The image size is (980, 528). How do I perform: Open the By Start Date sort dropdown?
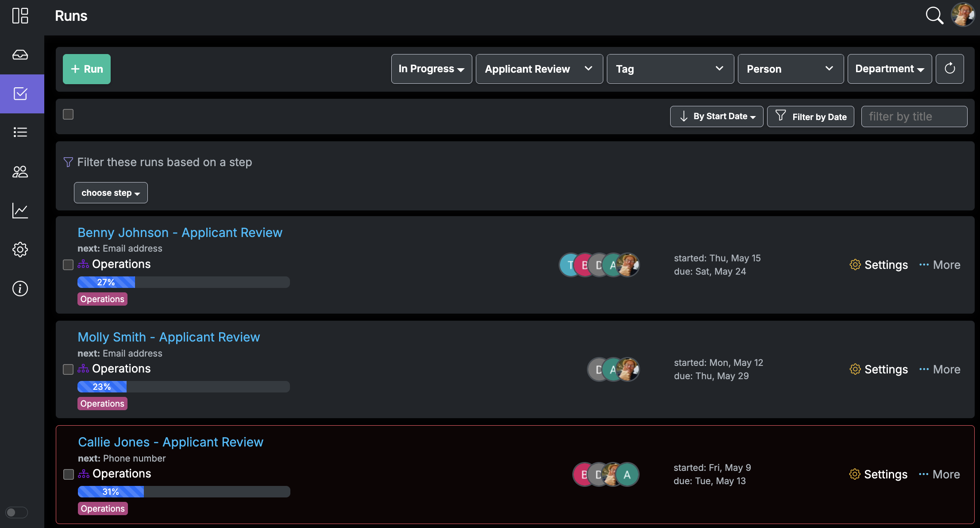[x=716, y=116]
